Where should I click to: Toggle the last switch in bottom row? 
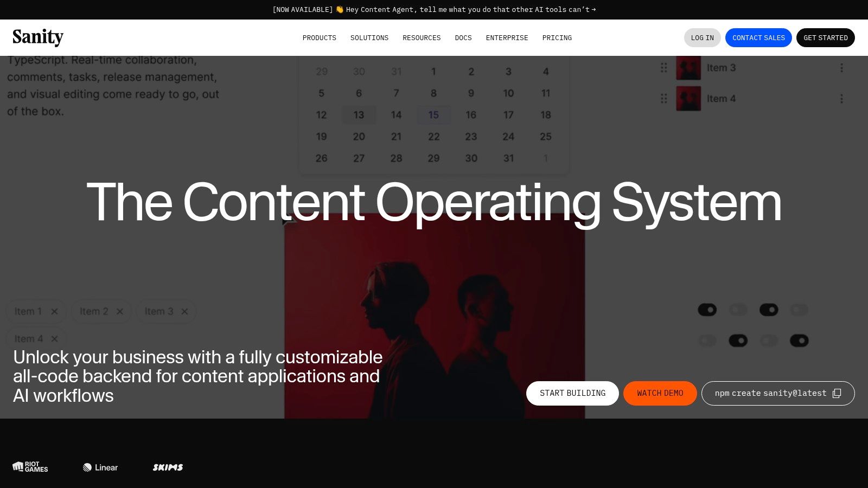coord(799,341)
